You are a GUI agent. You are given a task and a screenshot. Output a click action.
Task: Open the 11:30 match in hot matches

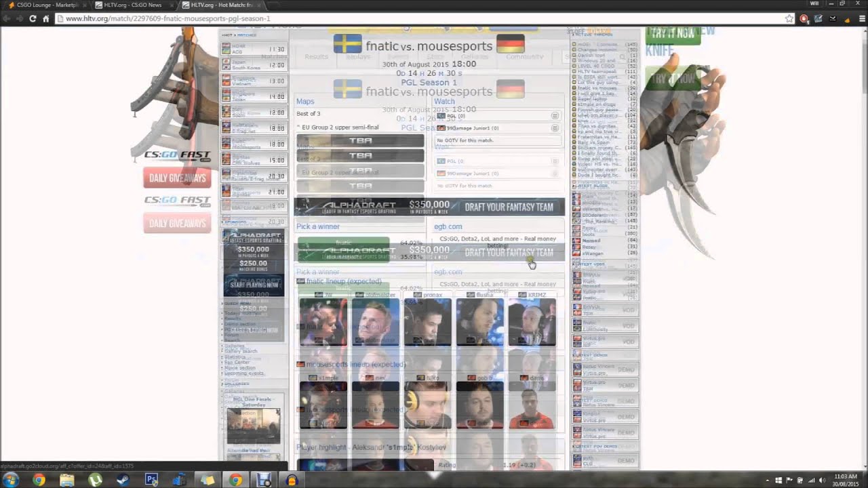pos(254,49)
